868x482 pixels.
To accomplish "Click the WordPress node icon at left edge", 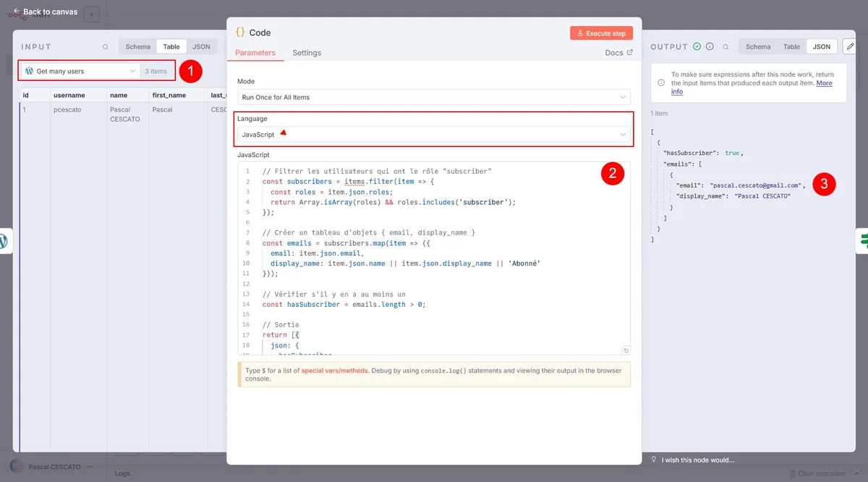I will (4, 240).
